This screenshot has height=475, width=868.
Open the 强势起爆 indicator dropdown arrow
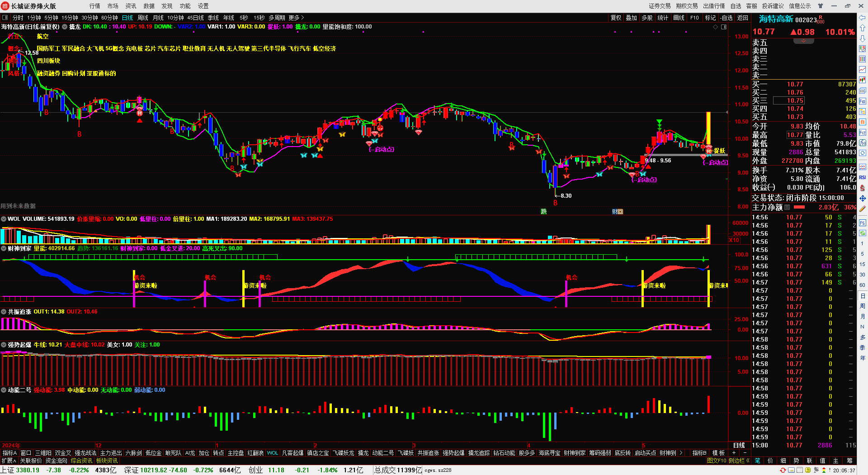[4, 345]
